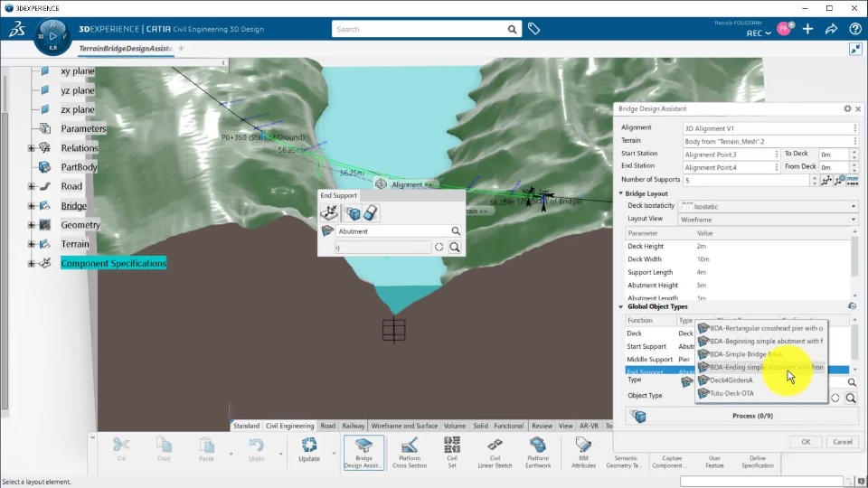
Task: Click the refresh icon beside Global Object Types
Action: (852, 306)
